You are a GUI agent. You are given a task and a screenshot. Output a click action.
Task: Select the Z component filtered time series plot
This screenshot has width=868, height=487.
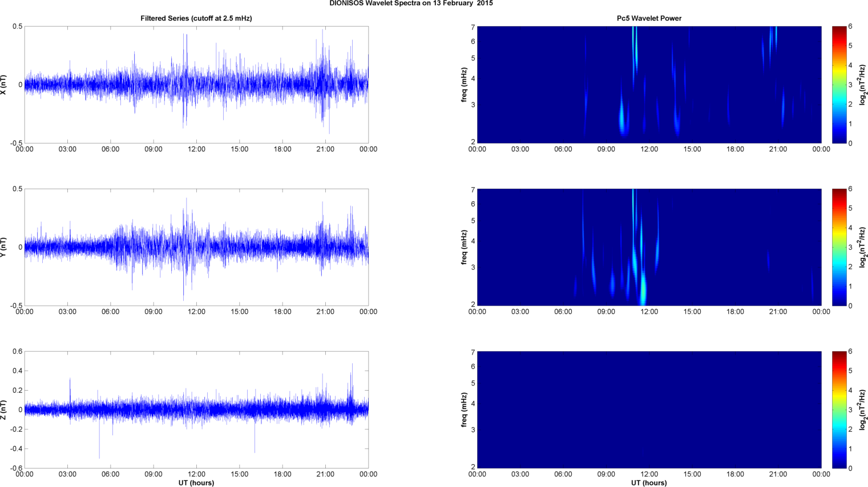[196, 410]
